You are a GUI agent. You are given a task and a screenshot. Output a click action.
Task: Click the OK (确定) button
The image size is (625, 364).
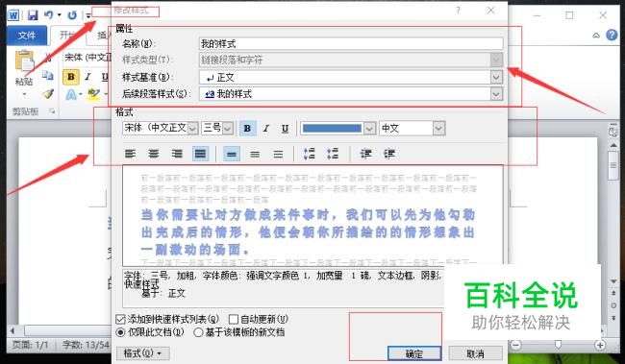[414, 353]
